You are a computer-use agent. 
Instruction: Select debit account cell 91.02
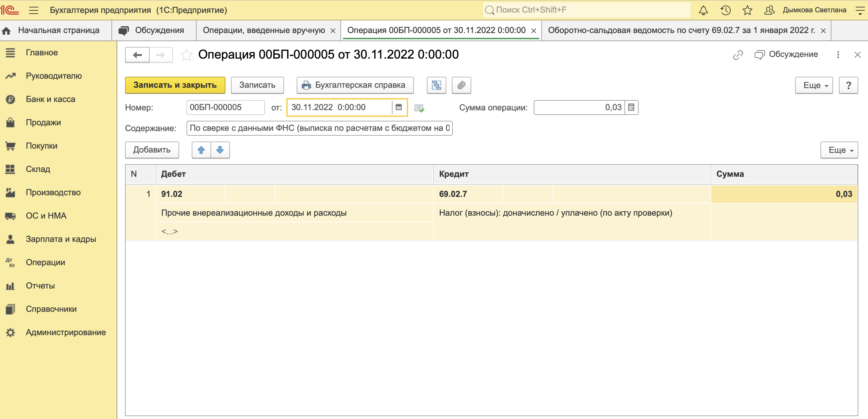pos(190,194)
